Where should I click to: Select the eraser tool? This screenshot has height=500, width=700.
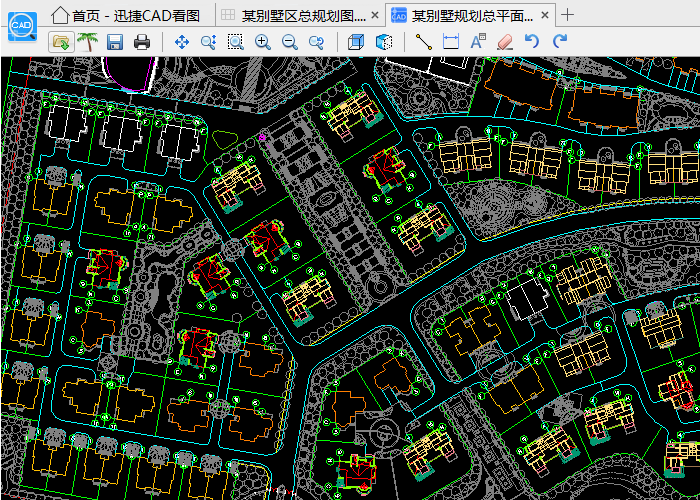(505, 42)
